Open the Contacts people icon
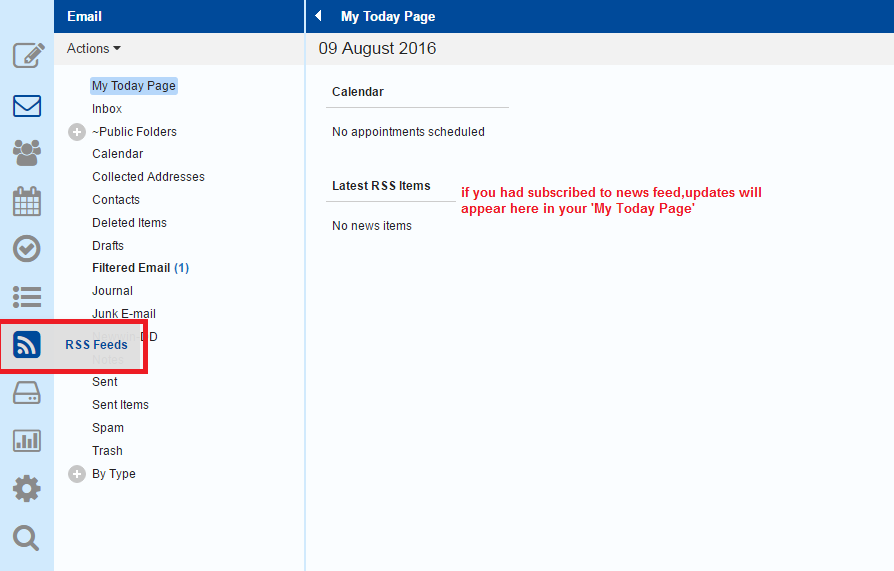894x571 pixels. click(27, 153)
